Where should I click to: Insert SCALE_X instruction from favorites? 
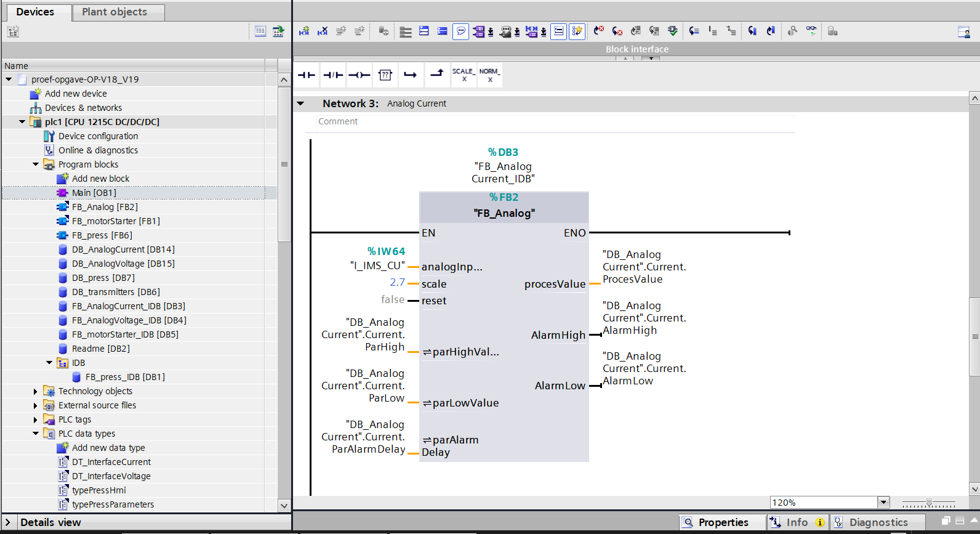point(464,75)
